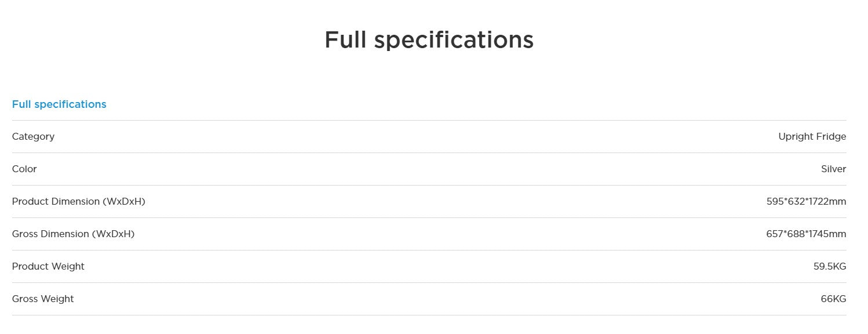Screen dimensions: 868x334
Task: Select the 59.5KG weight value
Action: click(830, 267)
